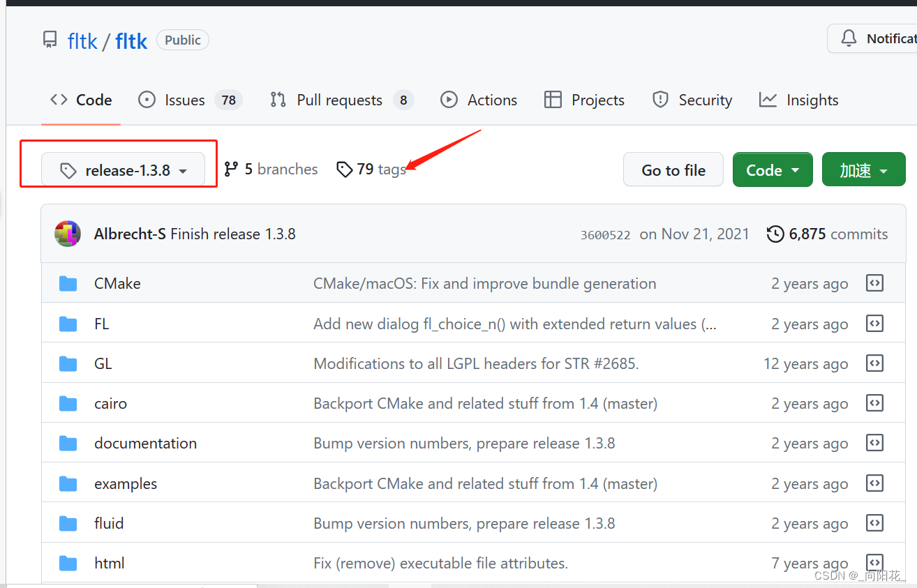Click the '12 years ago' timestamp in GL row
Image resolution: width=917 pixels, height=588 pixels.
[x=806, y=364]
